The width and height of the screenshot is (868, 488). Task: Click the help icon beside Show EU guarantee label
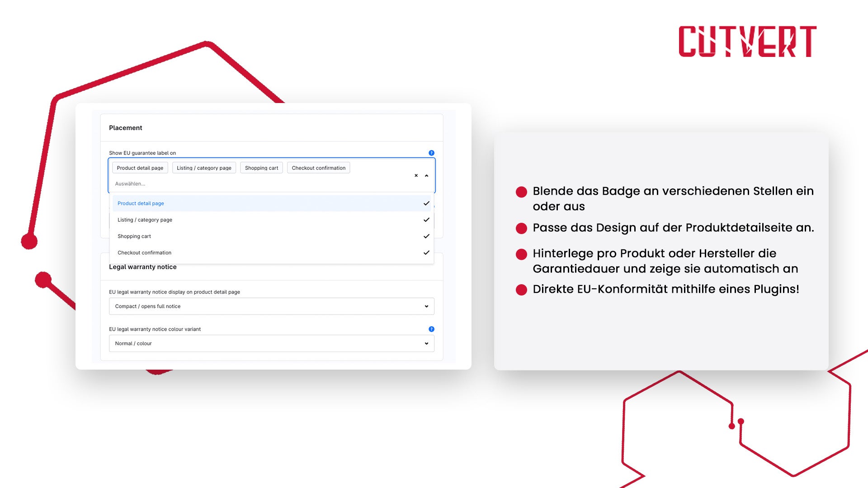431,153
